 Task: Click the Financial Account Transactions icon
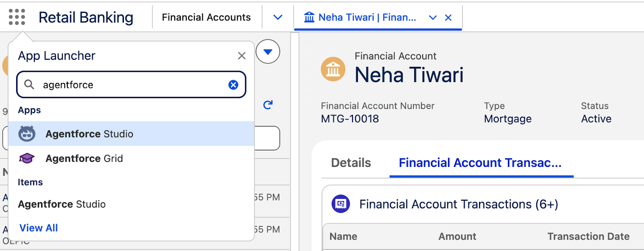[341, 204]
